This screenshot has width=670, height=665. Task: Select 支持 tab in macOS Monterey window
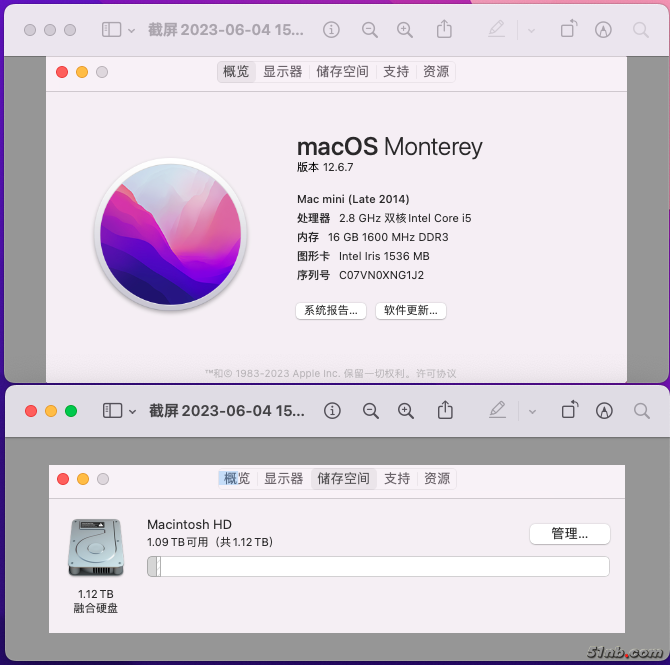click(x=396, y=71)
